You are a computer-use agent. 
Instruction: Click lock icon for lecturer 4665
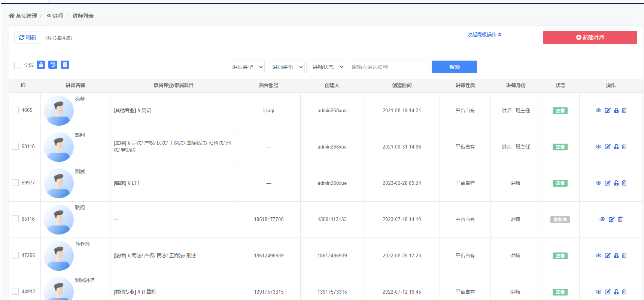[616, 110]
